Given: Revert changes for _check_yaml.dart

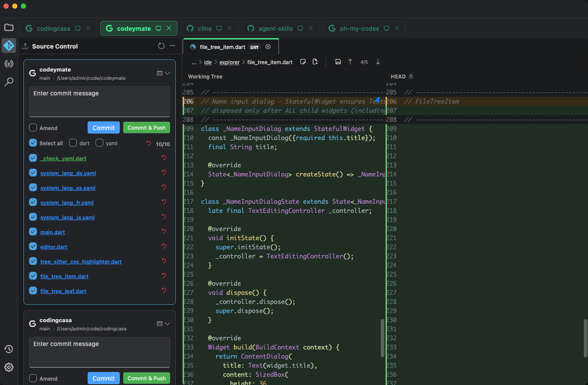Looking at the screenshot, I should [x=164, y=158].
